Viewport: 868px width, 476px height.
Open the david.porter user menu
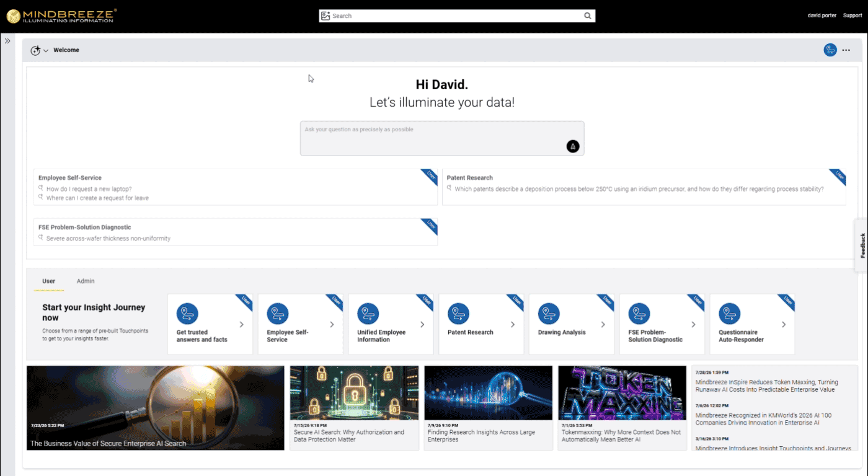tap(823, 16)
